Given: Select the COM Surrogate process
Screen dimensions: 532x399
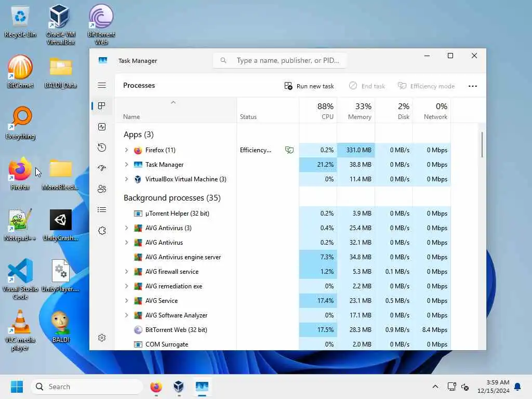Looking at the screenshot, I should coord(283,344).
